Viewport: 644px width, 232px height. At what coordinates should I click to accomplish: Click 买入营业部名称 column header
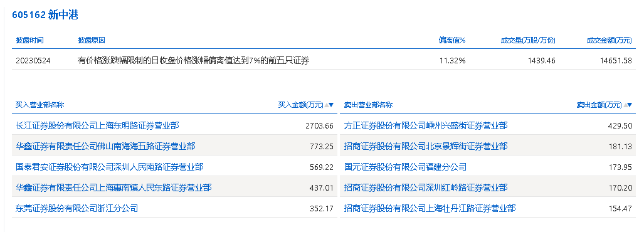click(x=40, y=105)
